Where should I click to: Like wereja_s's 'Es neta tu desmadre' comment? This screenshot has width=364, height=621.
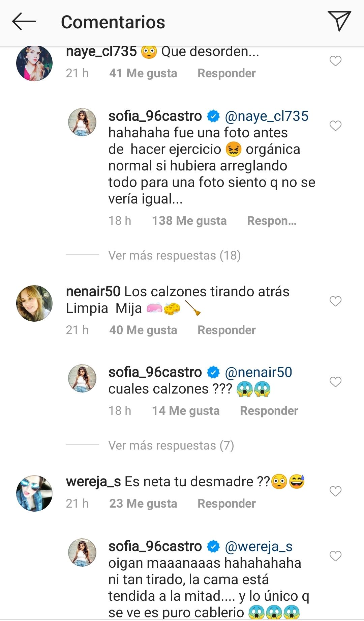pos(335,491)
